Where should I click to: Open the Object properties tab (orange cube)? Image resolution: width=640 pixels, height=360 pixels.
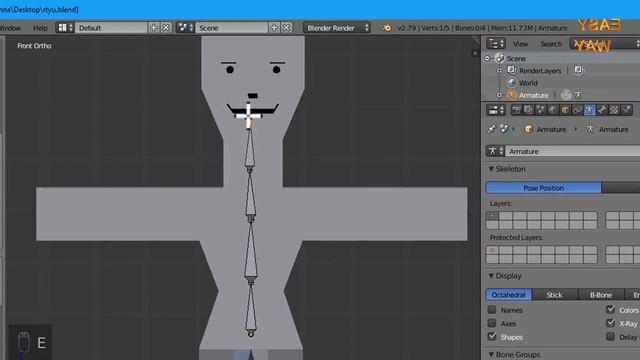pos(565,110)
